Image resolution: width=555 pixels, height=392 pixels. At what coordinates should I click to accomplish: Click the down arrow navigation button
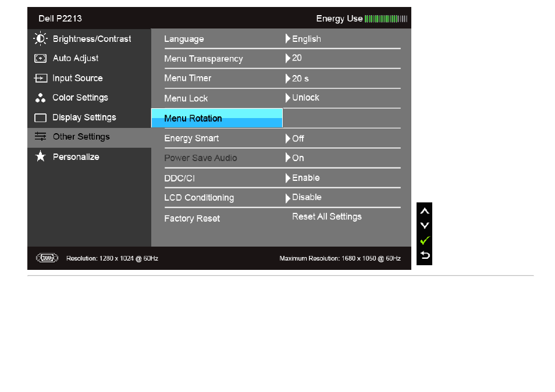[x=424, y=225]
